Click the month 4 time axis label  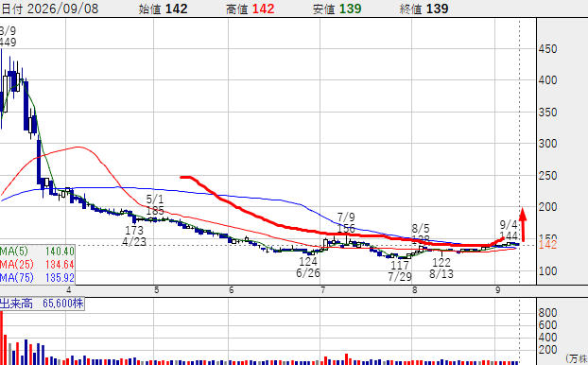tap(69, 290)
